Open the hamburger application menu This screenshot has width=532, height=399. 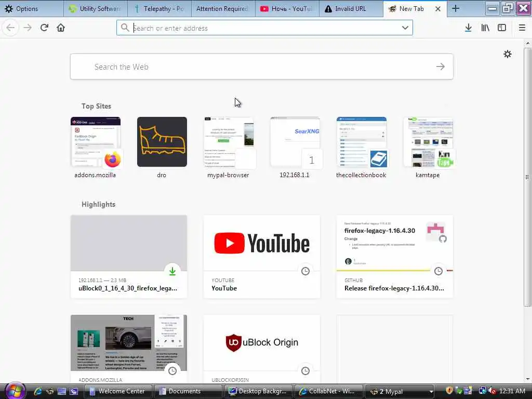point(522,28)
